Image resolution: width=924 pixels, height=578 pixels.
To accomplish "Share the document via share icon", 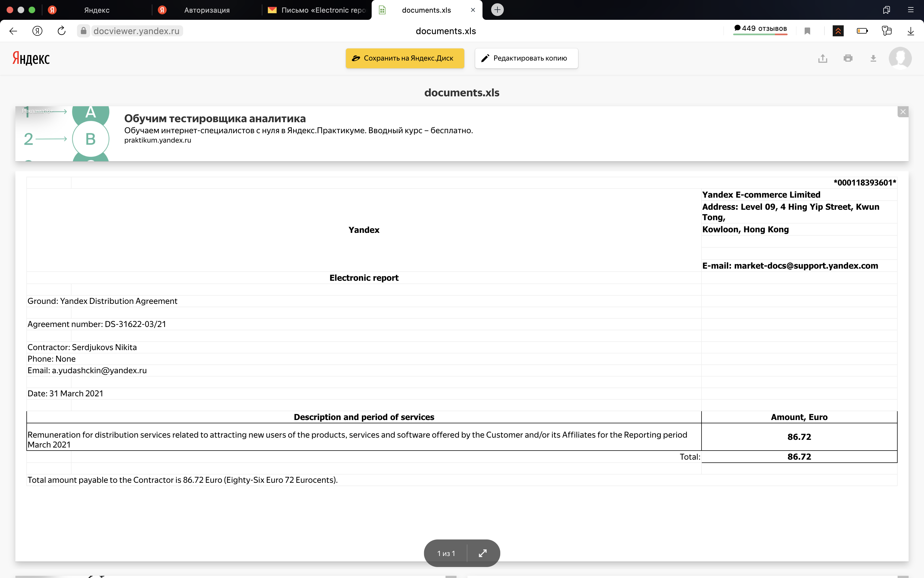I will coord(823,58).
